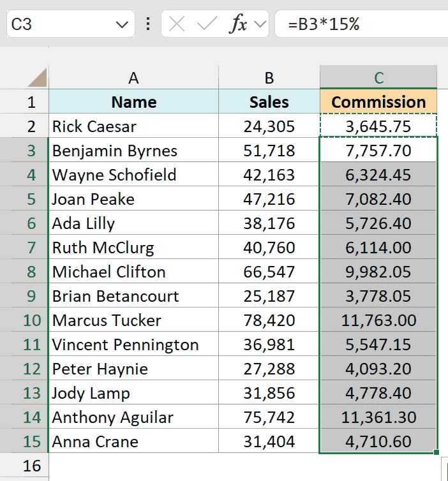Viewport: 448px width, 481px height.
Task: Click the Commission header cell
Action: click(378, 102)
